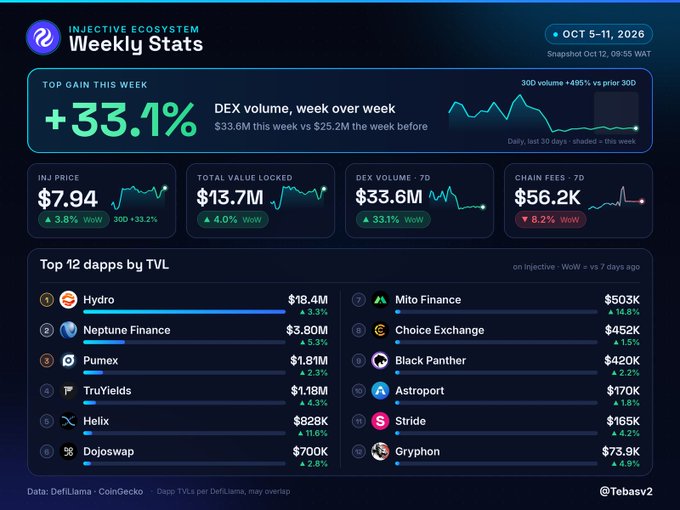Click Pumex's TVL progress bar
The width and height of the screenshot is (680, 510).
(x=184, y=373)
